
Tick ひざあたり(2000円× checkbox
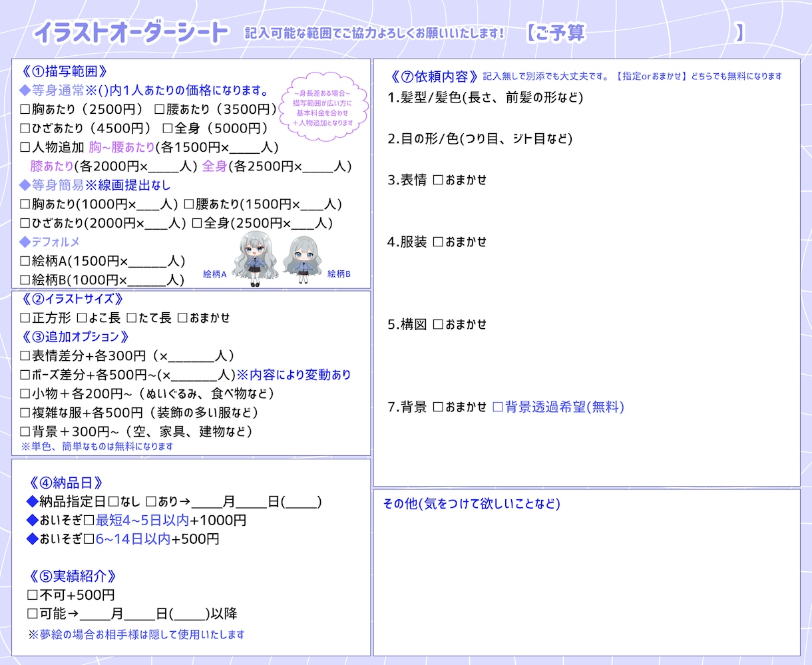click(25, 223)
